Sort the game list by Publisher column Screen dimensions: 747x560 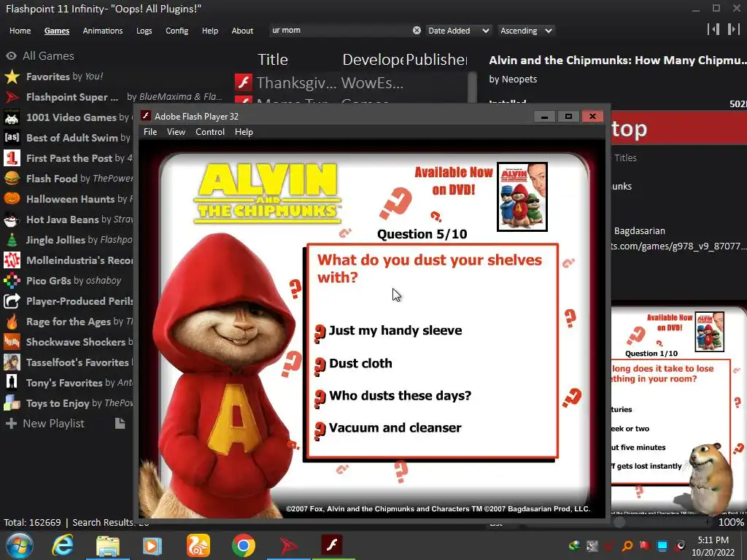[x=436, y=60]
